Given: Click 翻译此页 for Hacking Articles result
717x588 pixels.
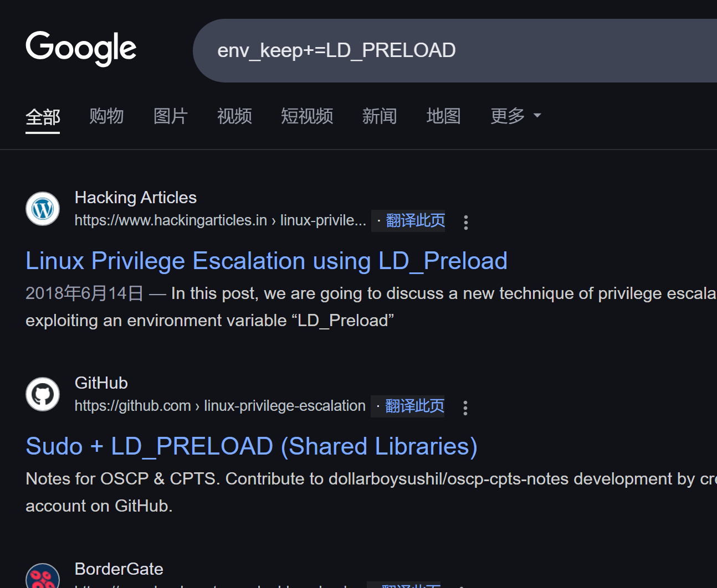Looking at the screenshot, I should [415, 220].
